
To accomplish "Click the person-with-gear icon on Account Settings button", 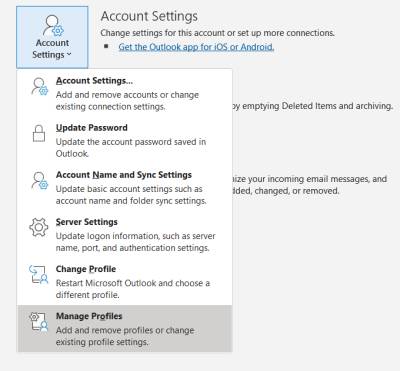I will [53, 26].
